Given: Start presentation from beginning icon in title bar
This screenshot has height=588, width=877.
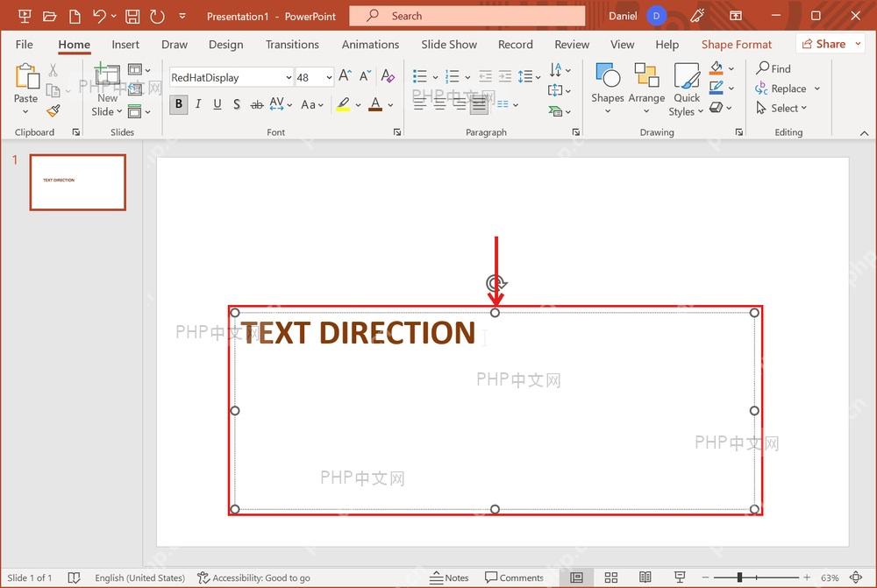Looking at the screenshot, I should 25,16.
